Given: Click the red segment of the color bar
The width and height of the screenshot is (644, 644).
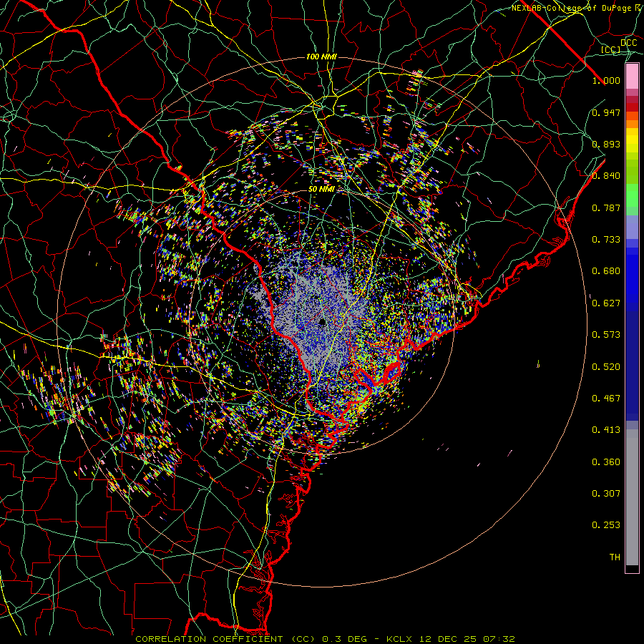Looking at the screenshot, I should (x=632, y=107).
